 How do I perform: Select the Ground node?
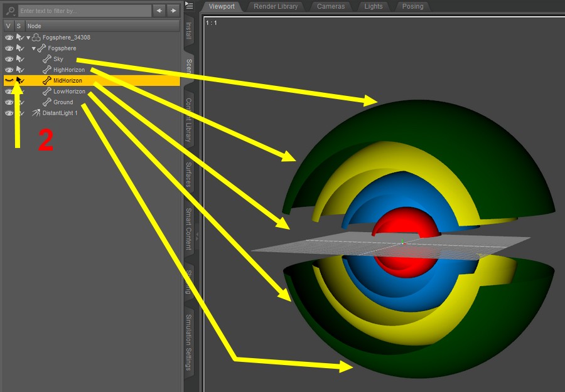63,102
